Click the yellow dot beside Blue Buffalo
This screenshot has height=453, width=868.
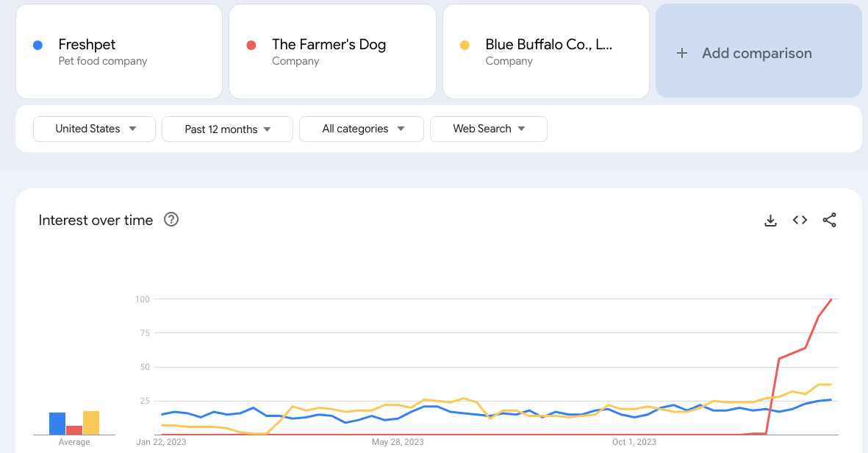(465, 45)
